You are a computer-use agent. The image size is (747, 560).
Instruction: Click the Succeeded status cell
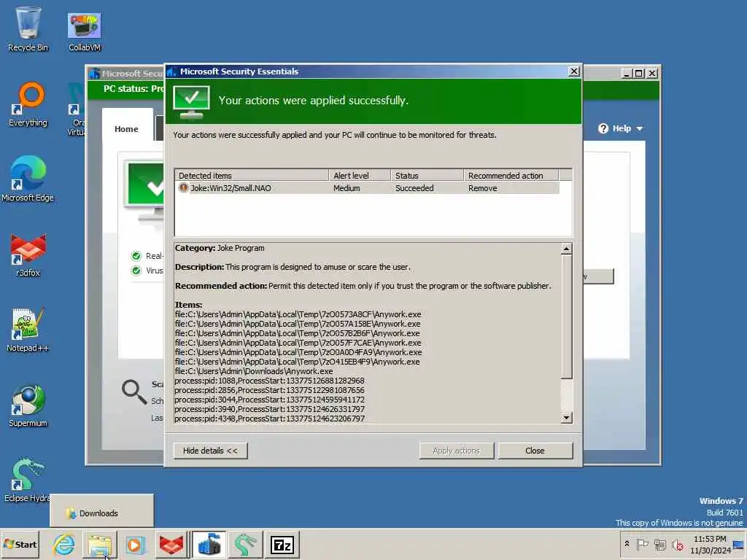(414, 188)
